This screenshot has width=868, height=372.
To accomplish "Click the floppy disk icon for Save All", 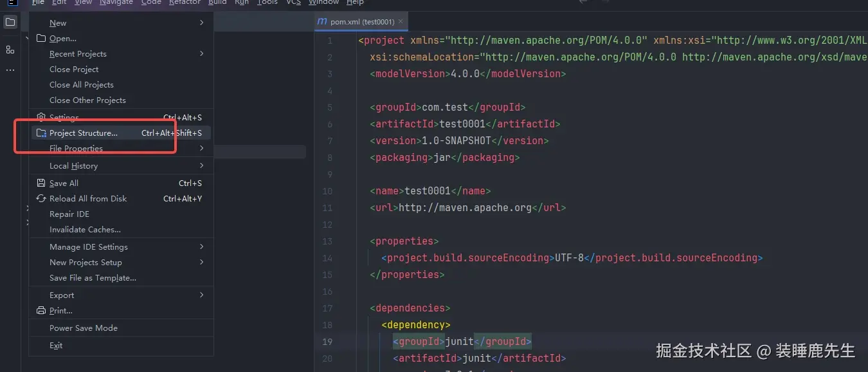I will pos(41,183).
